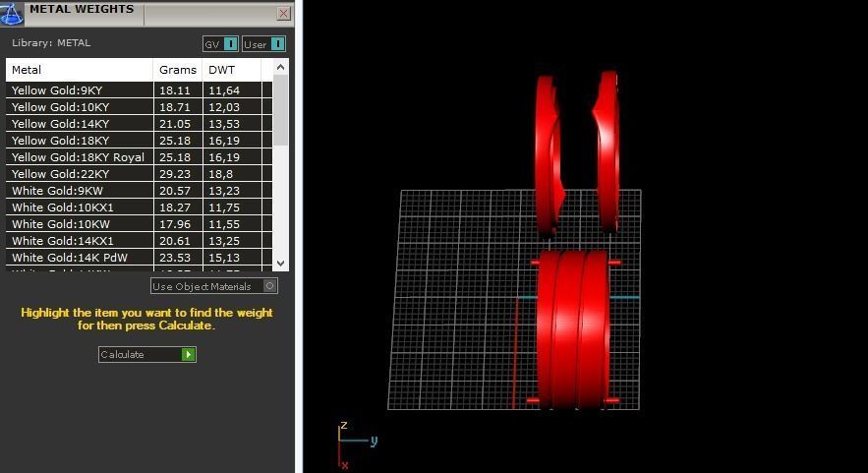Select the White Gold:14K PdW row

[x=139, y=257]
